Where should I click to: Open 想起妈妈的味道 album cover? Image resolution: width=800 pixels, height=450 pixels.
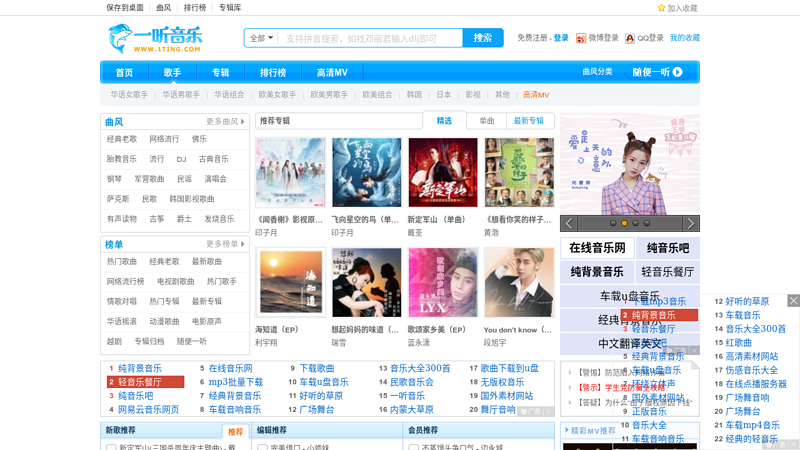[x=367, y=283]
